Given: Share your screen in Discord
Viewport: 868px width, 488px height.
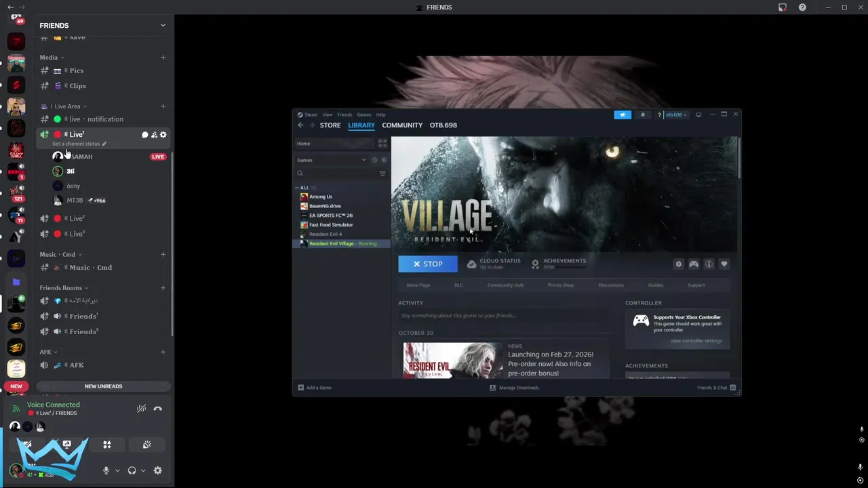Looking at the screenshot, I should [x=66, y=445].
